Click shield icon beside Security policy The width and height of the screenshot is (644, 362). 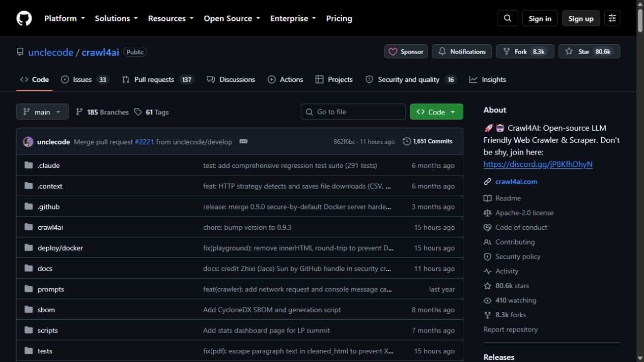click(487, 257)
